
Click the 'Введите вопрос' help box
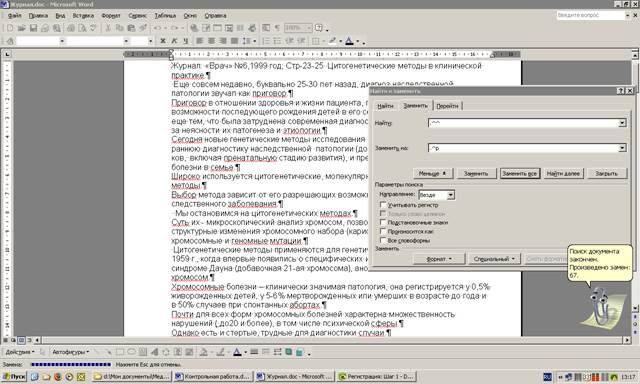[x=590, y=15]
